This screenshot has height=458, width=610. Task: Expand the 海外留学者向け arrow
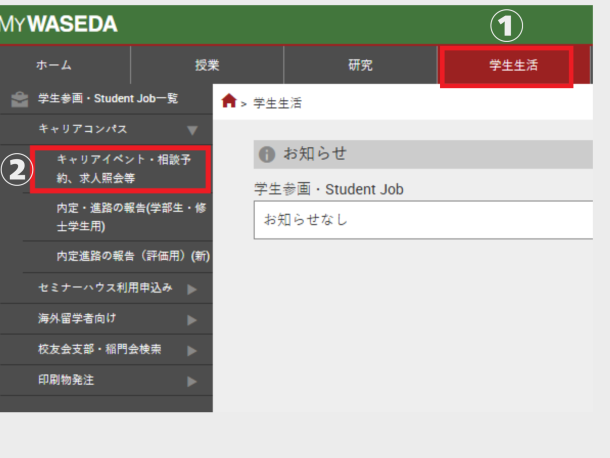(x=192, y=320)
